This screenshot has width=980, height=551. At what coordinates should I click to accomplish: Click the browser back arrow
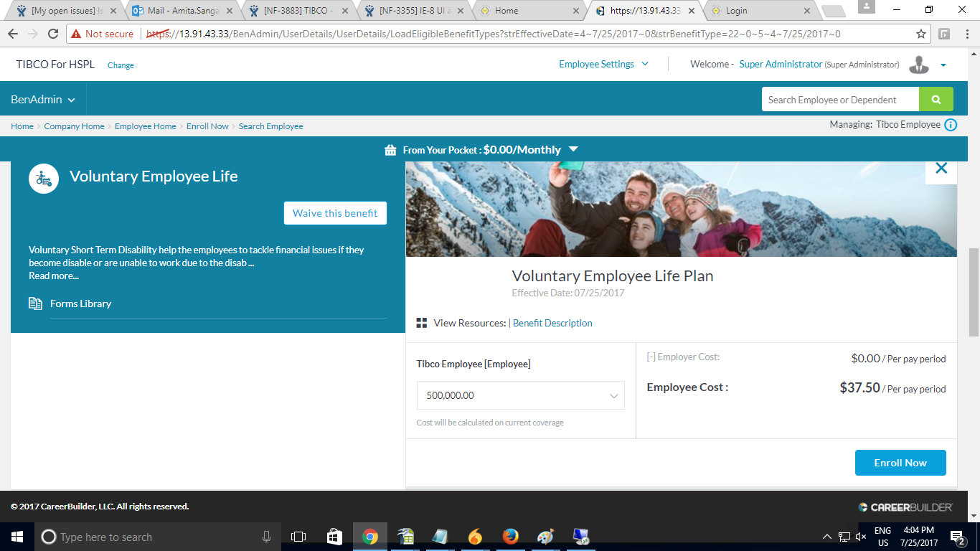[13, 34]
